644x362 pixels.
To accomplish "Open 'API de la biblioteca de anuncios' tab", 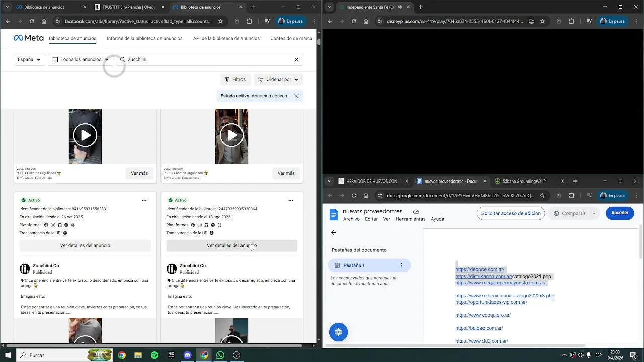I will [226, 38].
